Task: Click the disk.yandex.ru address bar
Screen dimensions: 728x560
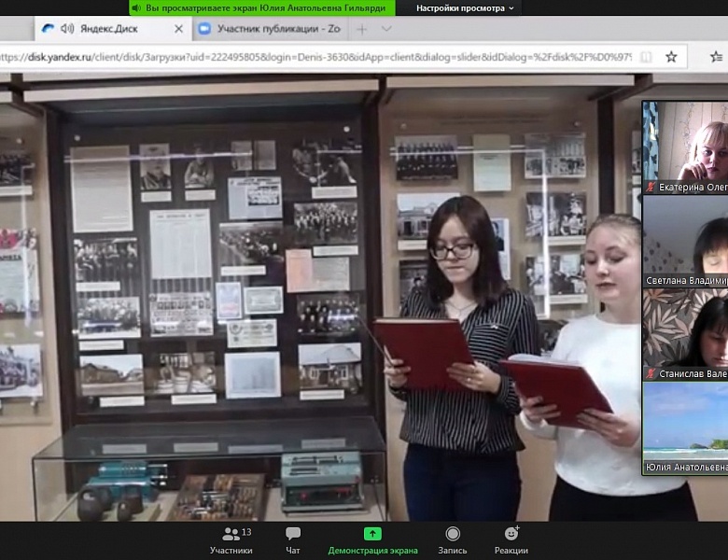Action: click(315, 57)
